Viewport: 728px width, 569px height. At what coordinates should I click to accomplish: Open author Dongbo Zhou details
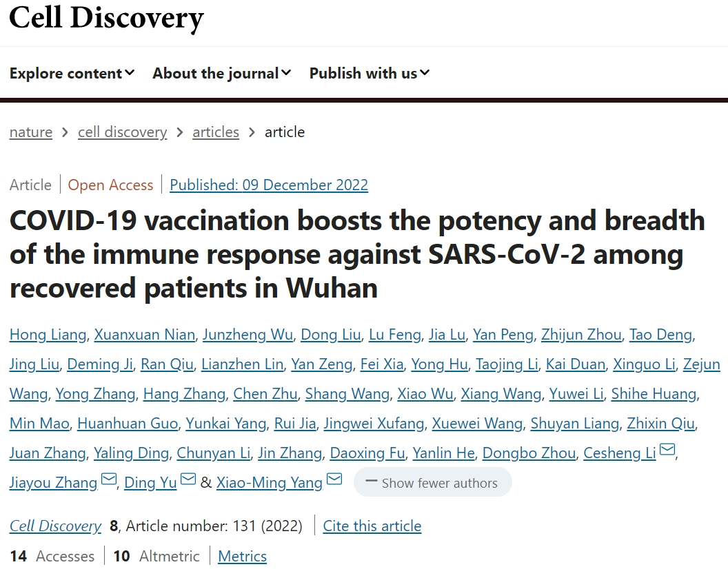coord(529,453)
